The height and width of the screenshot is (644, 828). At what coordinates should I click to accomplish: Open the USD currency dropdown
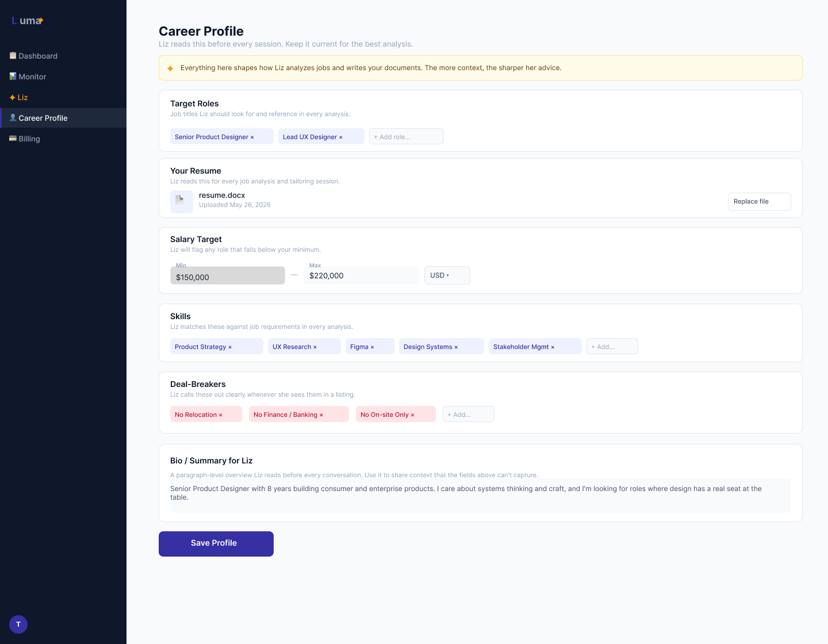pyautogui.click(x=447, y=275)
